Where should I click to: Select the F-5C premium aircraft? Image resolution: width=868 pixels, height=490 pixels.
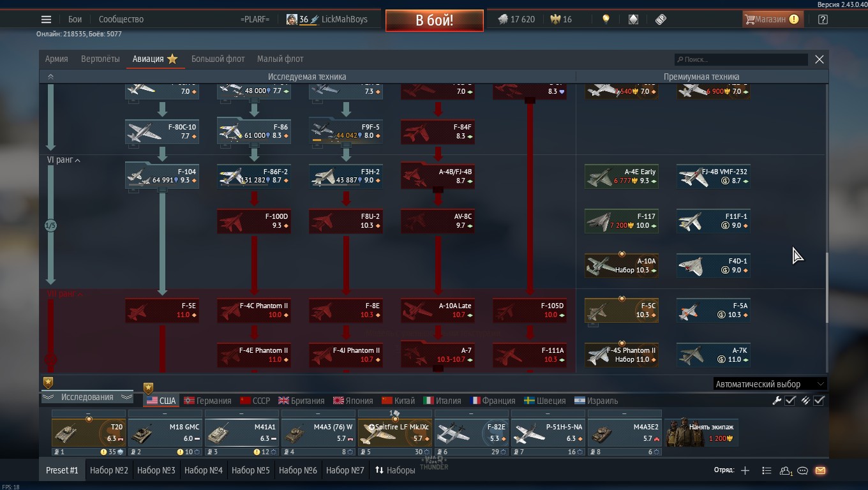pos(622,310)
